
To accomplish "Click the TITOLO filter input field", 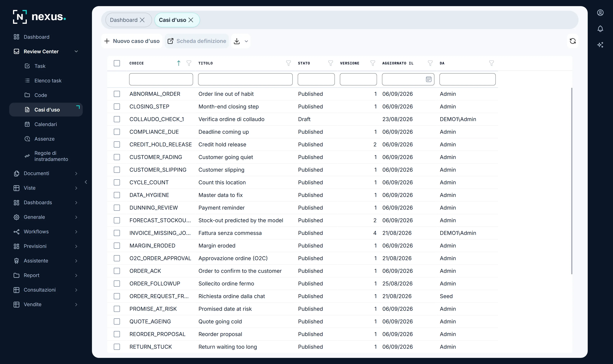I will coord(245,80).
